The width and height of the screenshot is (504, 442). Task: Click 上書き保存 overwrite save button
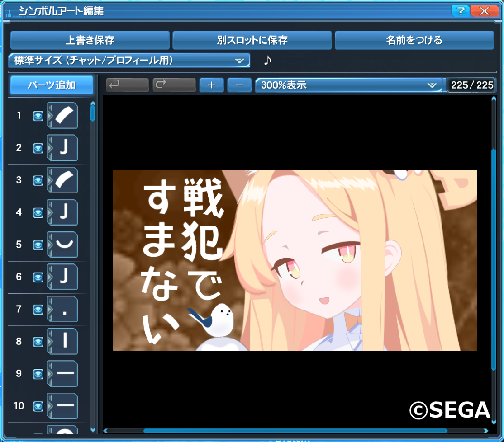[x=90, y=40]
